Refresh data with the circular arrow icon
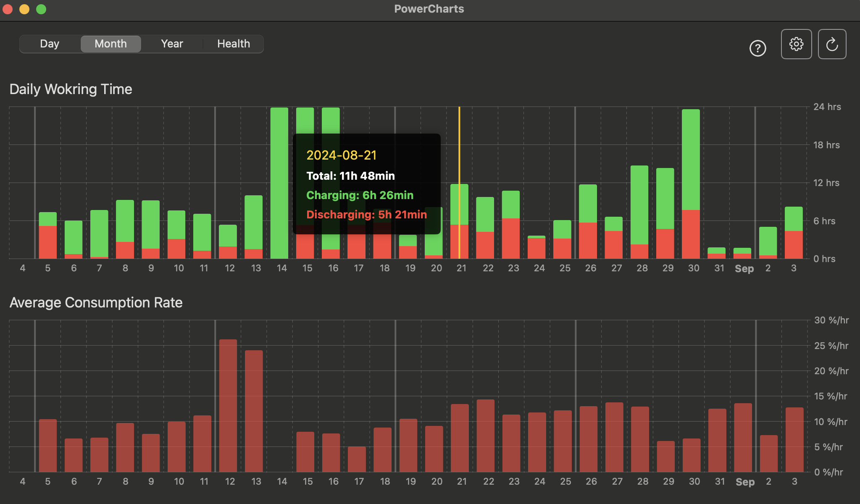Viewport: 860px width, 504px height. [832, 44]
